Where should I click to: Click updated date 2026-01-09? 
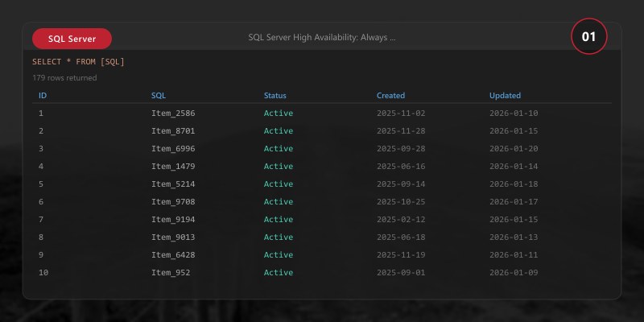pyautogui.click(x=514, y=272)
